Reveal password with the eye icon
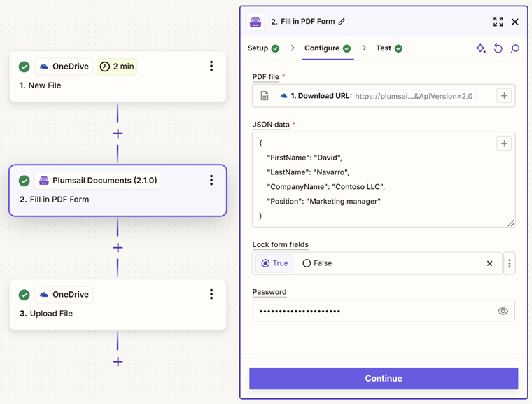 click(503, 311)
